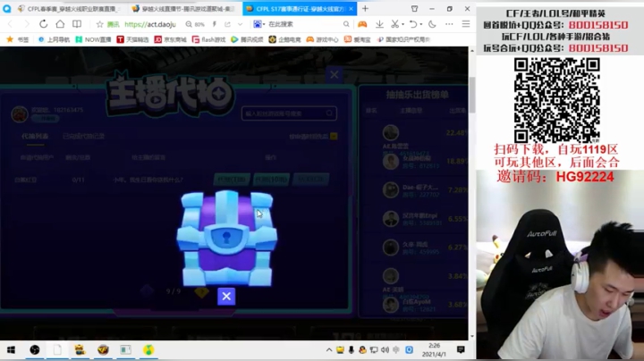Open the QQ penguin tray icon

(362, 350)
